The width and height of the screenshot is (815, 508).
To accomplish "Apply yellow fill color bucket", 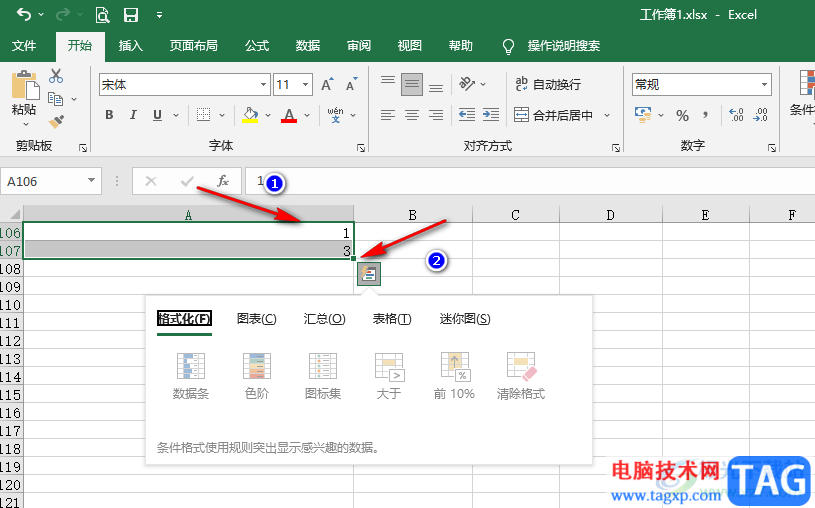I will pyautogui.click(x=251, y=115).
